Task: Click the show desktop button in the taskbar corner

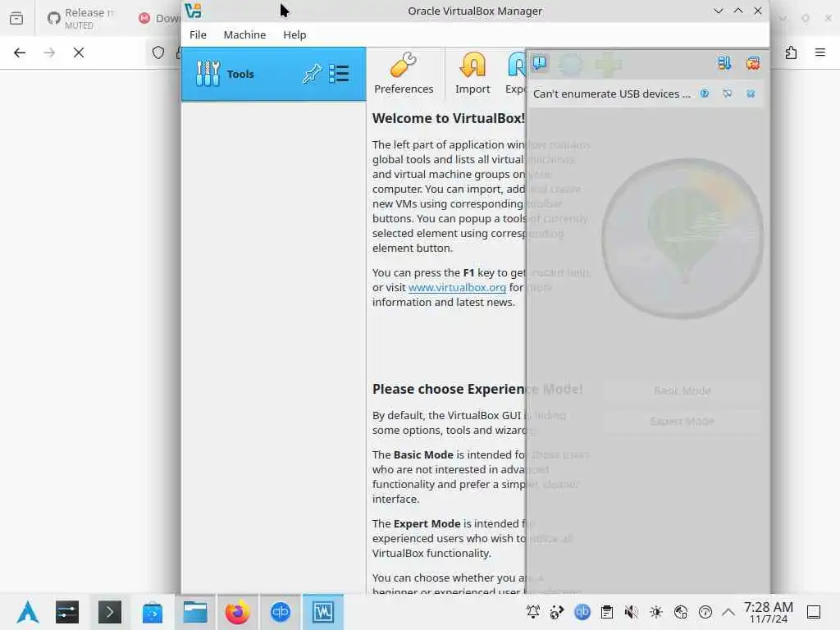Action: [814, 612]
